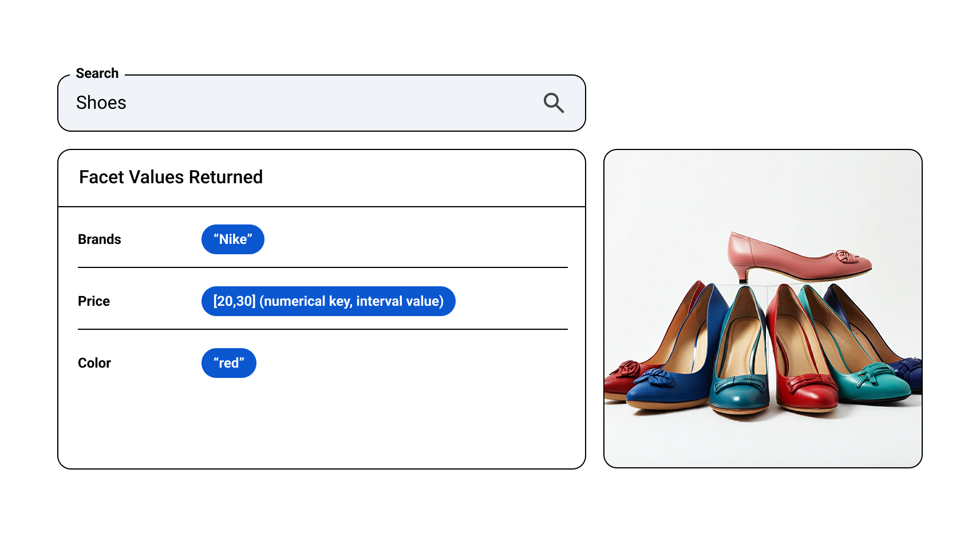
Task: Click the Price facet label
Action: pyautogui.click(x=94, y=301)
